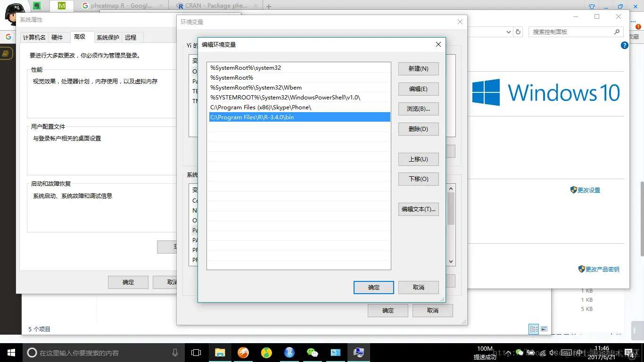Switch to large icons view in Explorer
Viewport: 644px width, 362px height.
[544, 329]
